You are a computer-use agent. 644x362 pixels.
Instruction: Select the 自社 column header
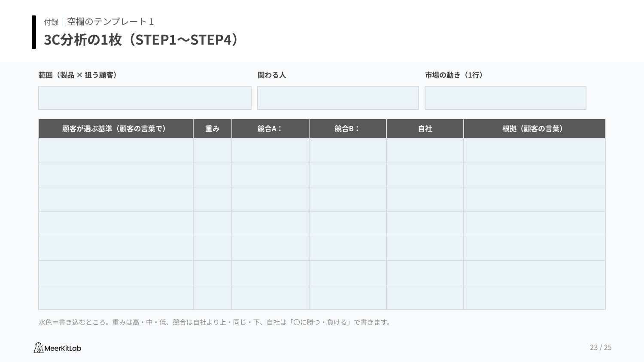click(425, 129)
